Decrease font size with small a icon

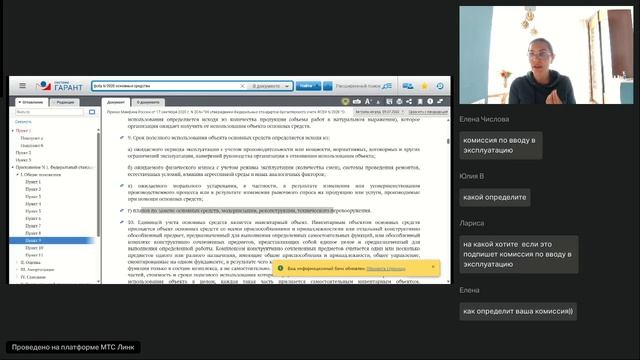[x=378, y=102]
